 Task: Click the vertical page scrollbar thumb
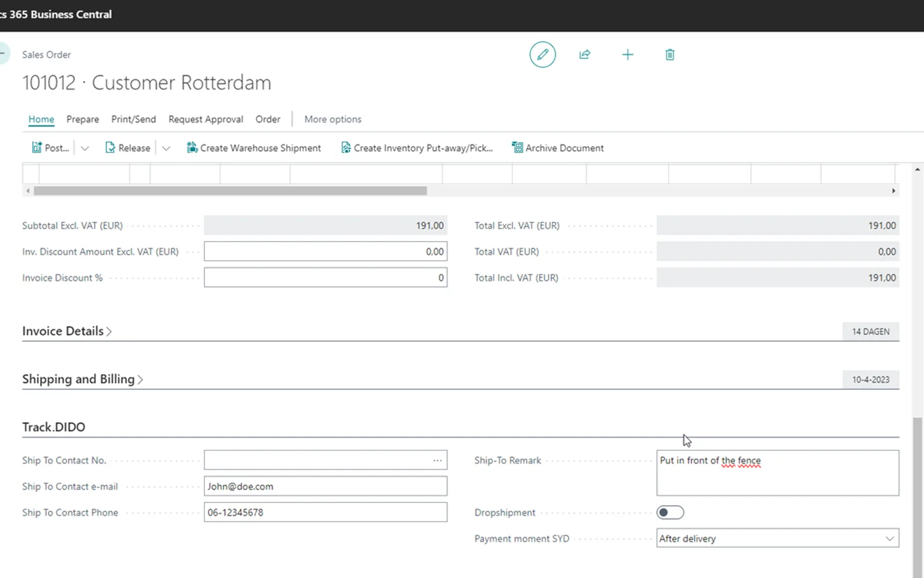(x=917, y=497)
